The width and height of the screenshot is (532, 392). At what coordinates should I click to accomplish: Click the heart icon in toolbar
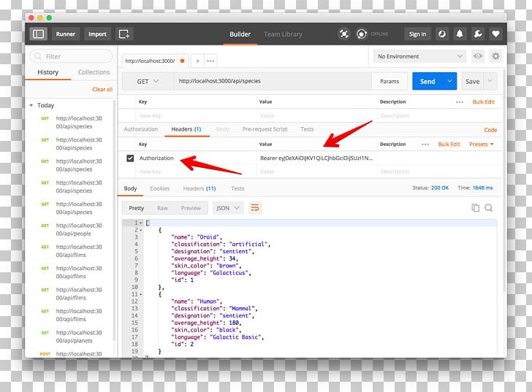coord(495,34)
